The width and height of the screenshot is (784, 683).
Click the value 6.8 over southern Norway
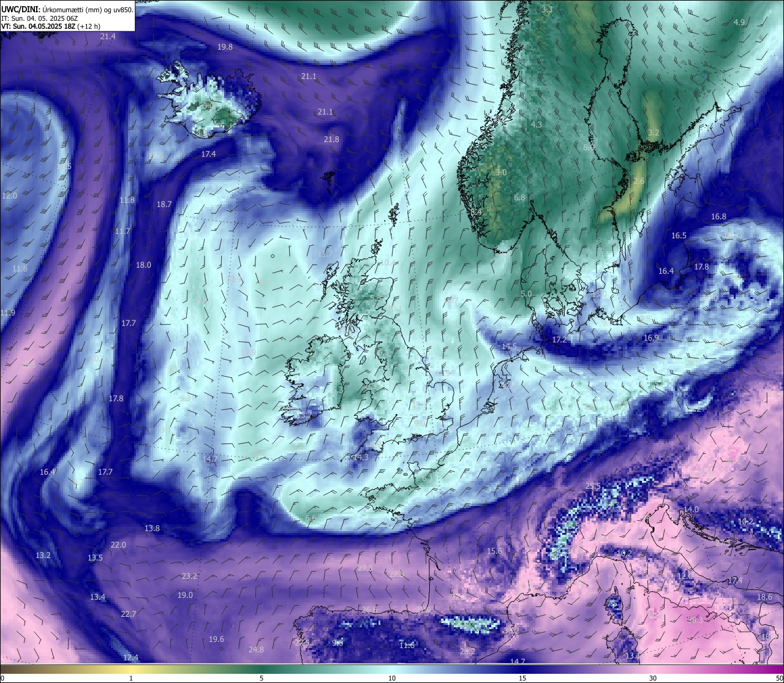519,198
